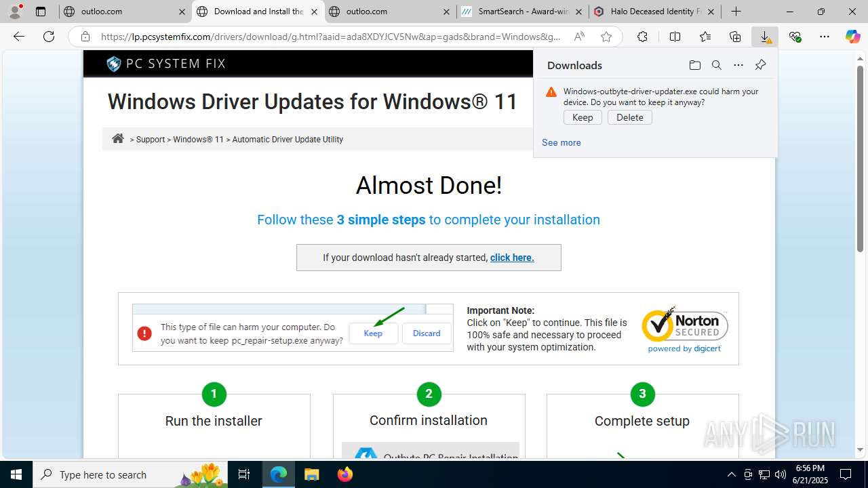The image size is (868, 488).
Task: Open downloads folder icon
Action: tap(694, 65)
